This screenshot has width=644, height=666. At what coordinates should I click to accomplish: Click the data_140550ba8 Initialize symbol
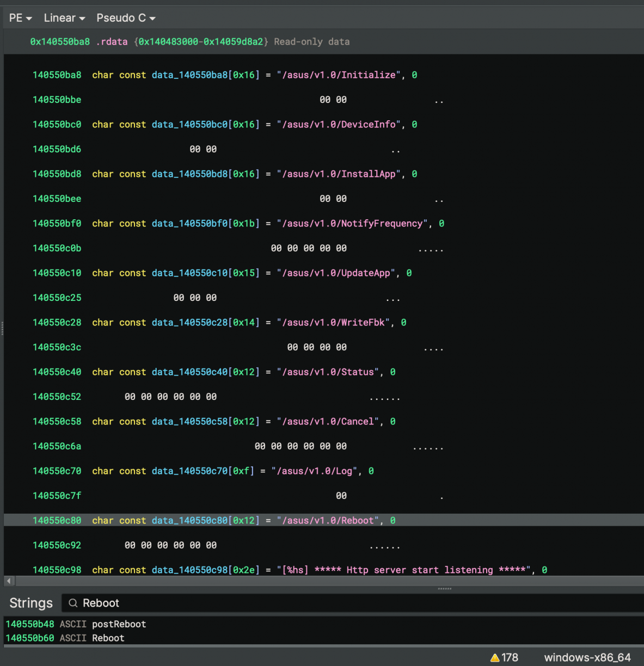coord(189,75)
